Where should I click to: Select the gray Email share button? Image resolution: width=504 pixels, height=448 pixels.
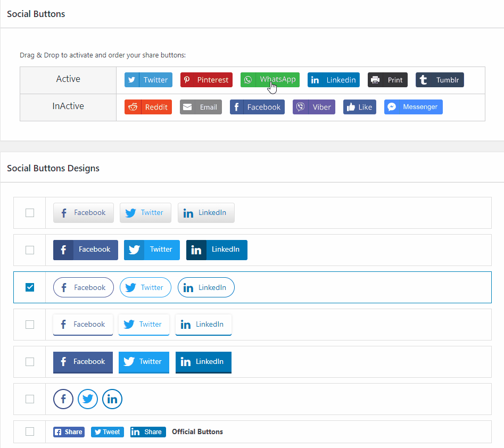coord(201,107)
